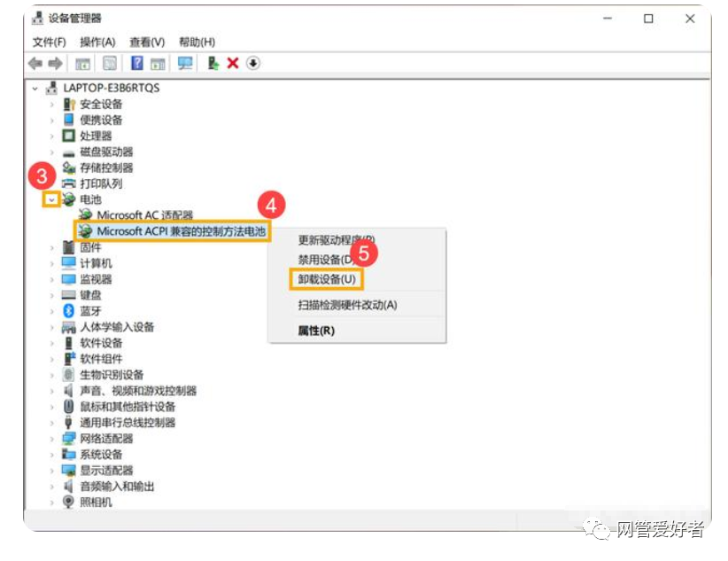Image resolution: width=728 pixels, height=561 pixels.
Task: Close the 设备管理器 window
Action: tap(690, 19)
